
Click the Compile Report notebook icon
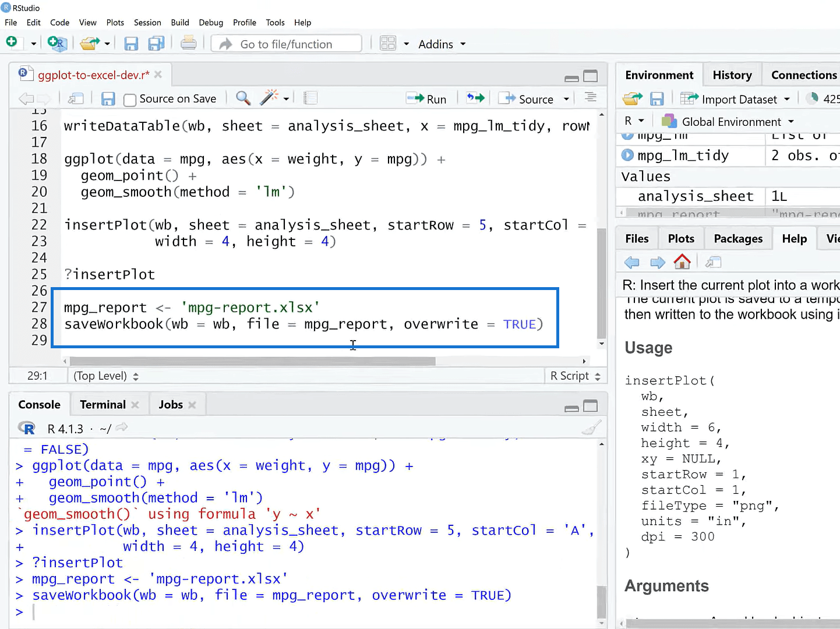pos(310,98)
